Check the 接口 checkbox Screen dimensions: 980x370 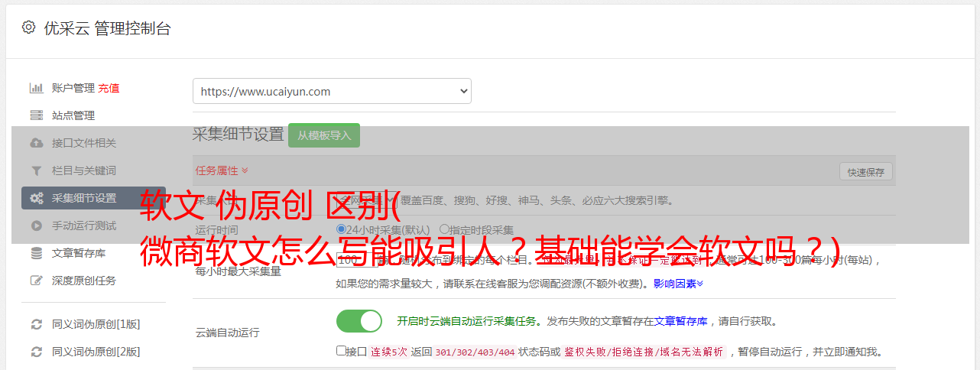point(341,351)
